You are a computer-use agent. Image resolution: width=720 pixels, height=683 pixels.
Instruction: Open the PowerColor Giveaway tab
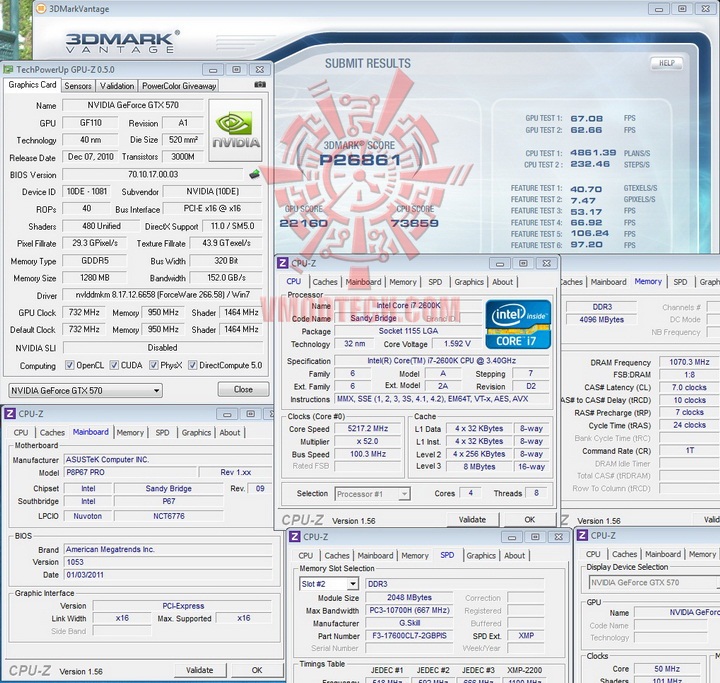click(179, 86)
